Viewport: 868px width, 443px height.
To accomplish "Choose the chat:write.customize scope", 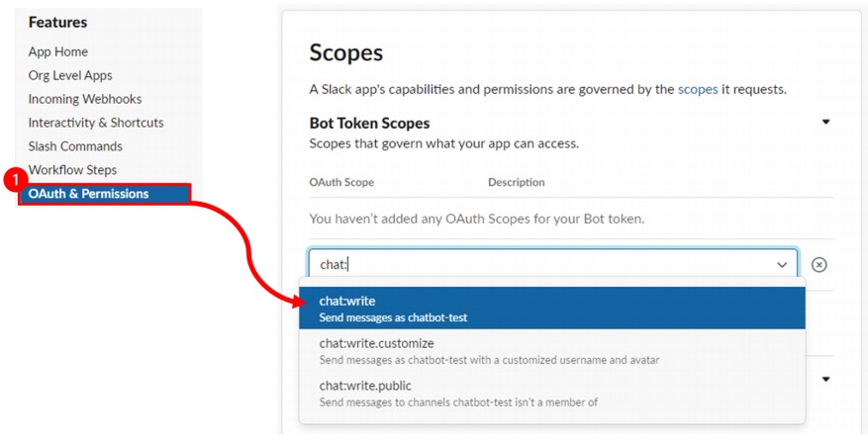I will [552, 350].
